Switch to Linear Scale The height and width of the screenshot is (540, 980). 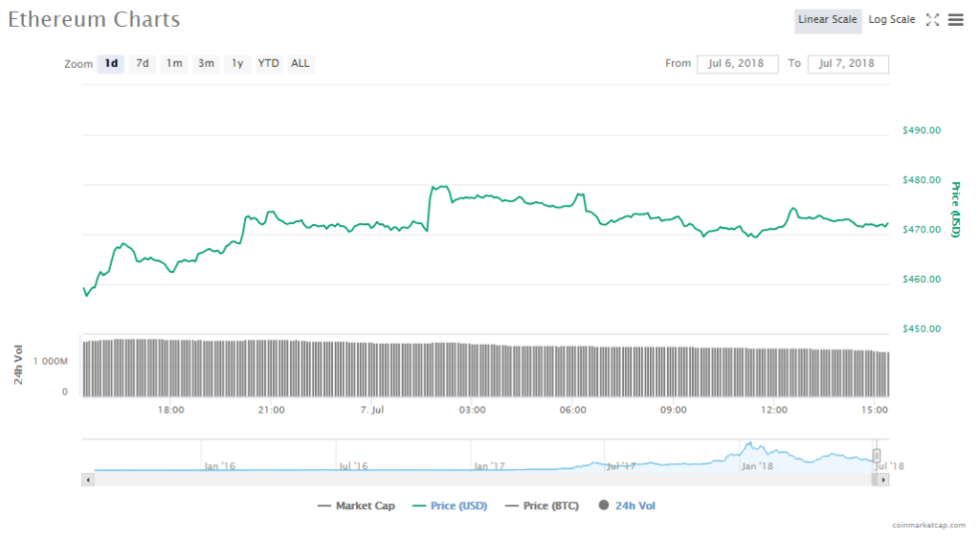[827, 20]
